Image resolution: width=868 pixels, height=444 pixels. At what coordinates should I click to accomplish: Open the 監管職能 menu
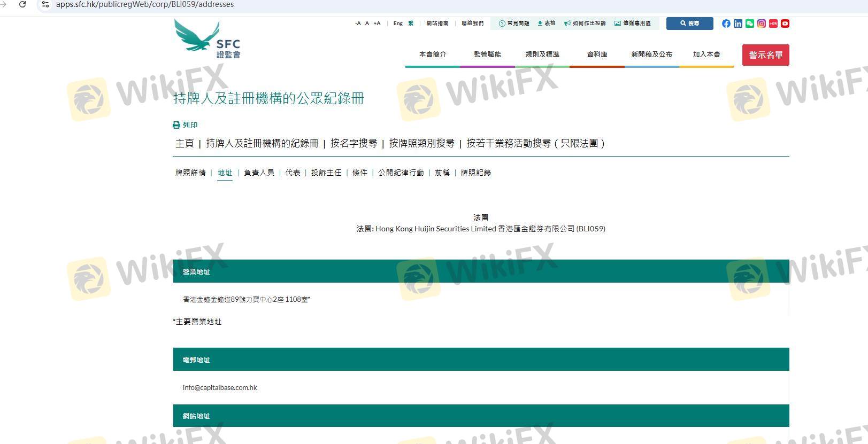coord(487,54)
